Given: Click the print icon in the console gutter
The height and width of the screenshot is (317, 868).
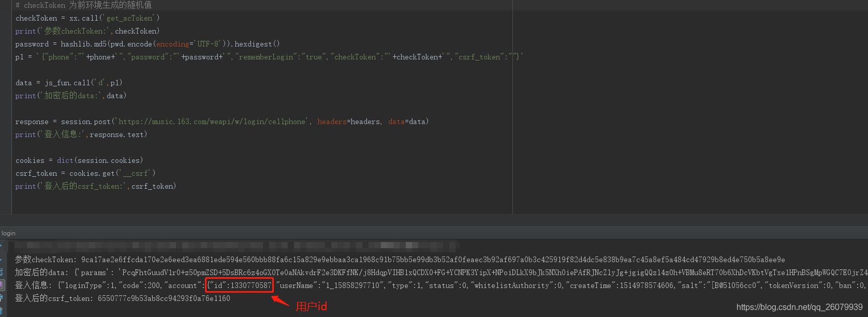Looking at the screenshot, I should 2,298.
